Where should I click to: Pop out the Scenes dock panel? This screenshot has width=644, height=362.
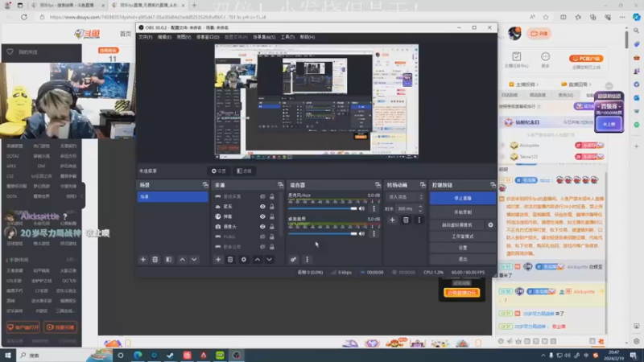click(x=205, y=185)
